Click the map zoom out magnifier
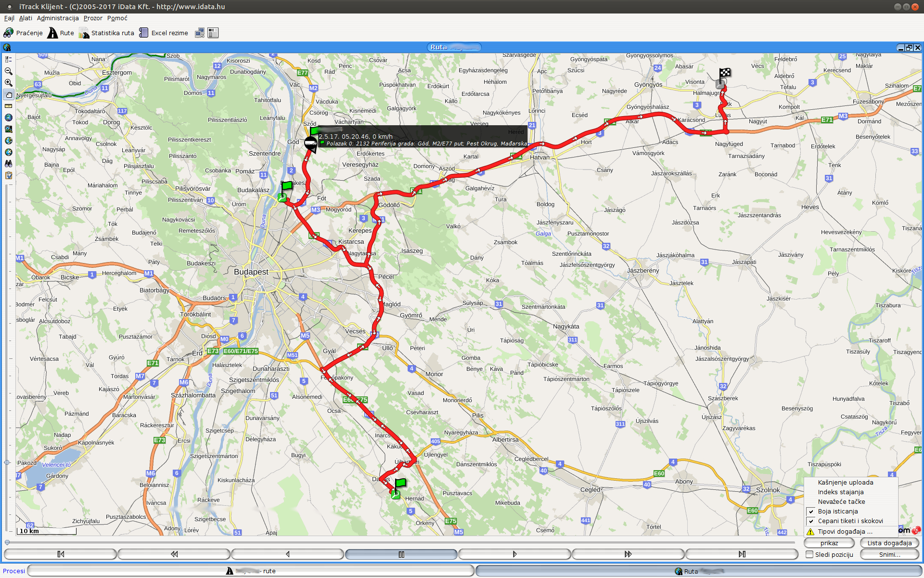The image size is (924, 578). 8,71
